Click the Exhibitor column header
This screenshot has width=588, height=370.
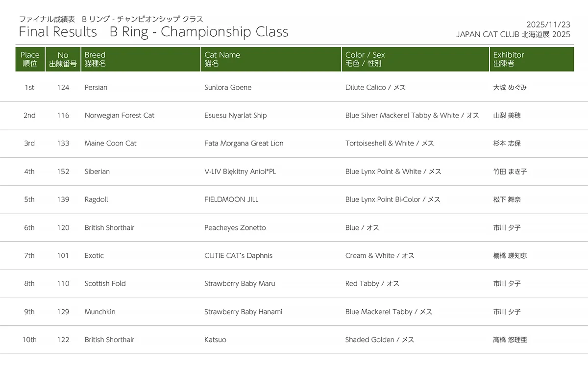509,59
